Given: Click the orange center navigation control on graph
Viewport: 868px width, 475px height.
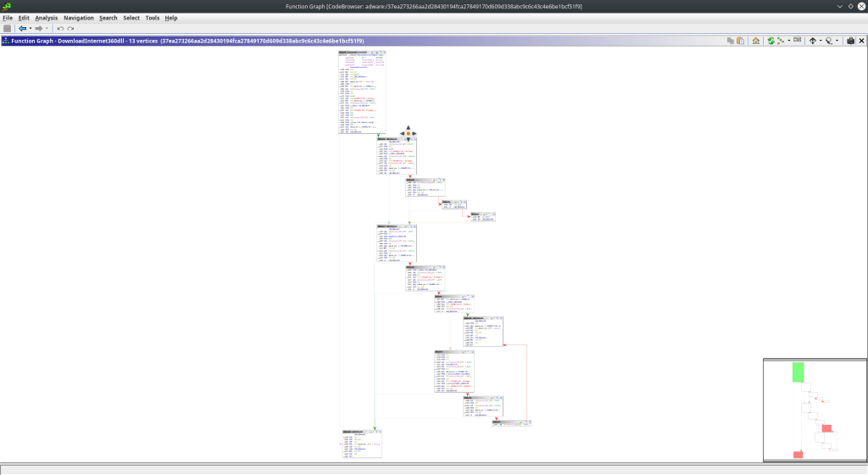Looking at the screenshot, I should click(x=409, y=133).
